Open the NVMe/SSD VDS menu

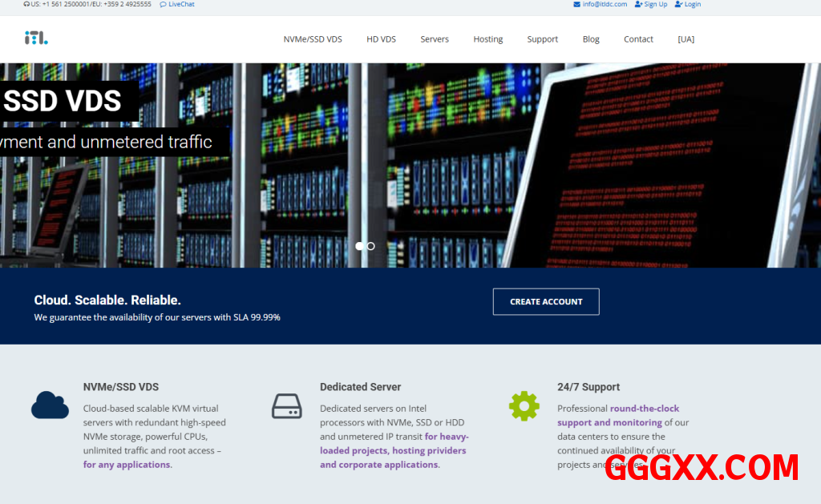(313, 39)
